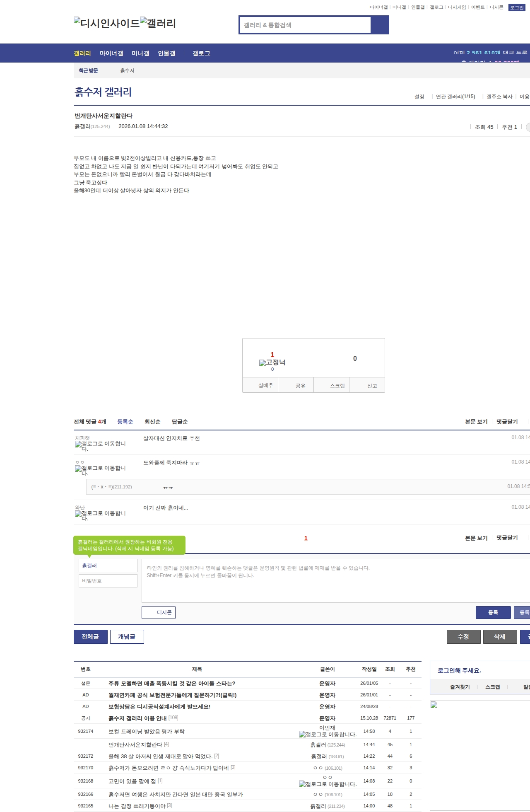The width and height of the screenshot is (530, 812).
Task: Open post 흙수저면 여행은 사치지만
Action: (x=176, y=795)
